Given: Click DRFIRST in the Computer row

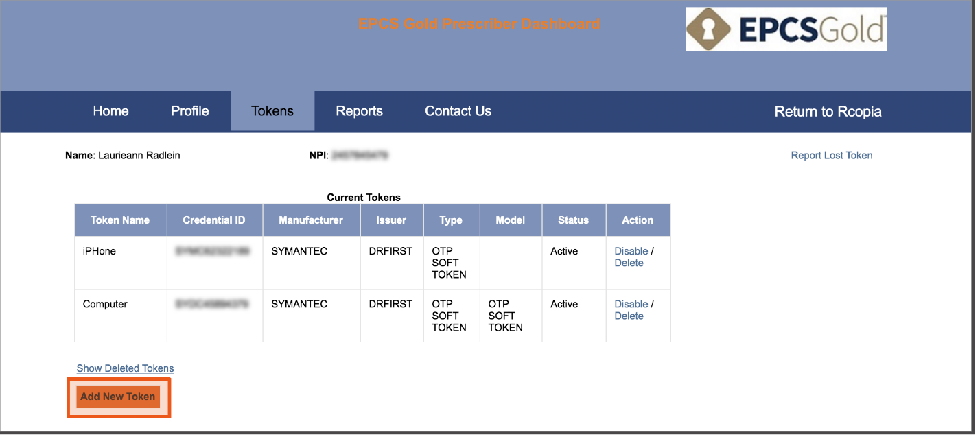Looking at the screenshot, I should pos(390,304).
